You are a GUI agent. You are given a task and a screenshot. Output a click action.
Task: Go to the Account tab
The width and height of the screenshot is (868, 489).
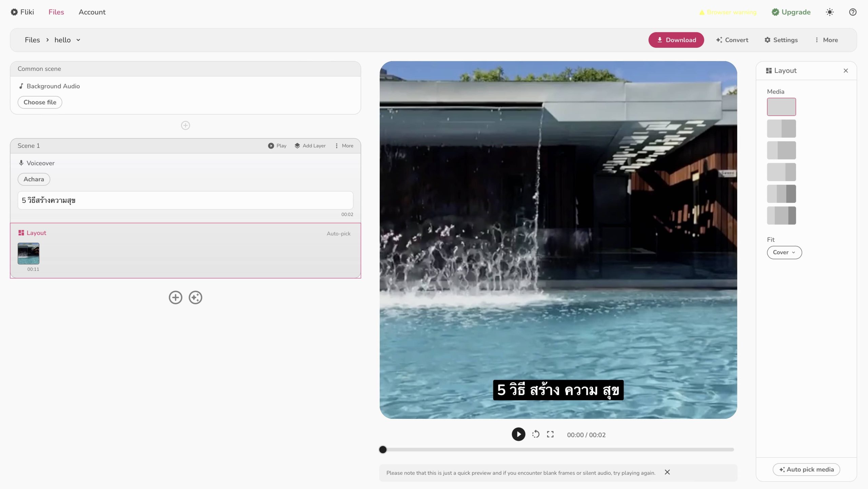[92, 12]
